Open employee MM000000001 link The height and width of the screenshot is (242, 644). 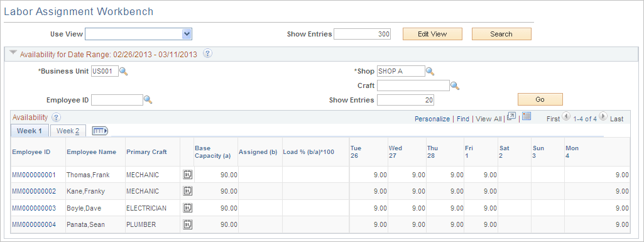click(34, 175)
